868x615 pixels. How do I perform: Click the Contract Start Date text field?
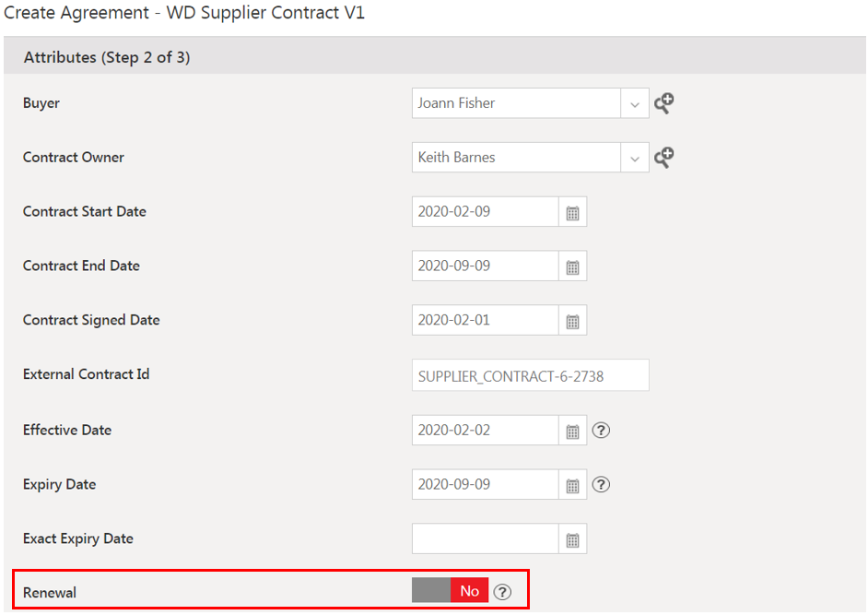click(x=485, y=212)
